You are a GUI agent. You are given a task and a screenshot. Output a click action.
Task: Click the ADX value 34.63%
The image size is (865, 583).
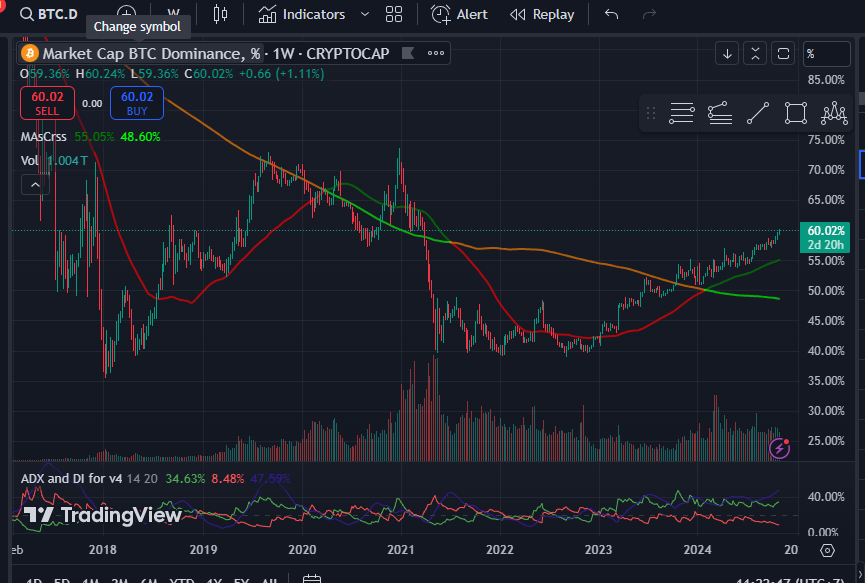click(185, 479)
